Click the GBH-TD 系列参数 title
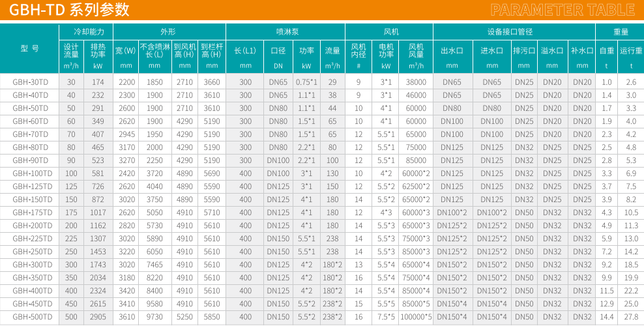This screenshot has width=644, height=326. click(x=67, y=10)
